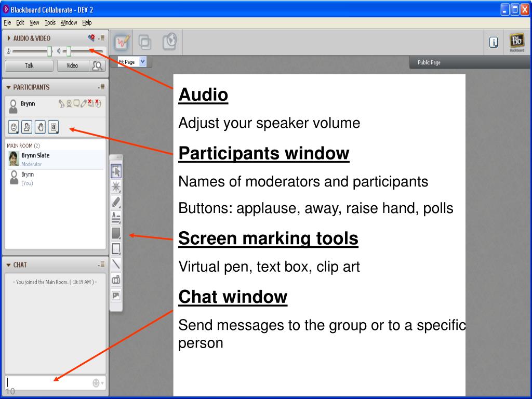Open the emoticon feedback menu in Participants
This screenshot has height=399, width=532.
pos(14,127)
